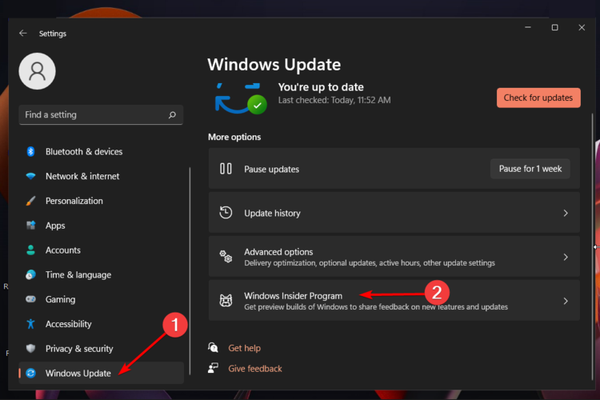Expand Update history chevron
Viewport: 600px width, 400px height.
[x=565, y=213]
